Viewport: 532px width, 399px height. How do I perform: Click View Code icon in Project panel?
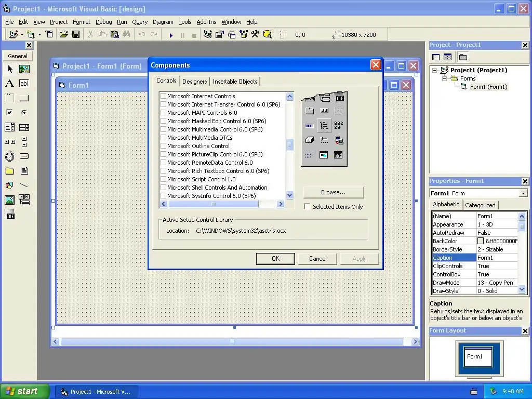click(436, 57)
